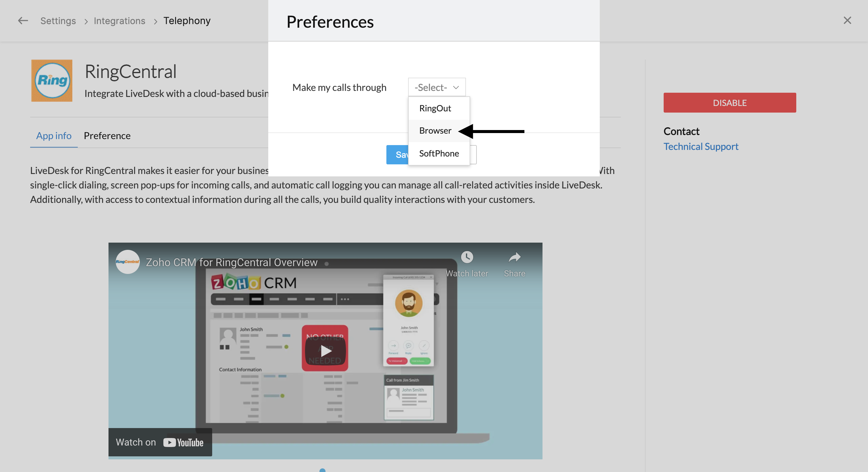Click the Share arrow icon
Screen dimensions: 868x472
pyautogui.click(x=514, y=258)
